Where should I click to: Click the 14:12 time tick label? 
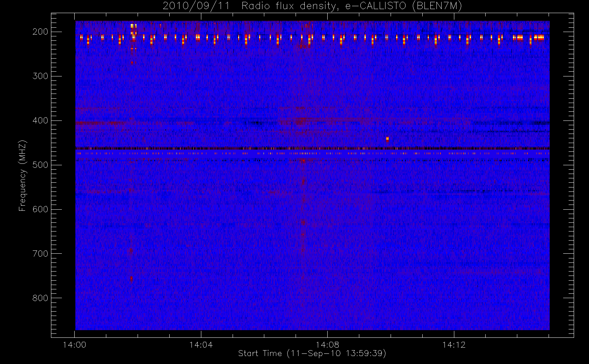454,345
